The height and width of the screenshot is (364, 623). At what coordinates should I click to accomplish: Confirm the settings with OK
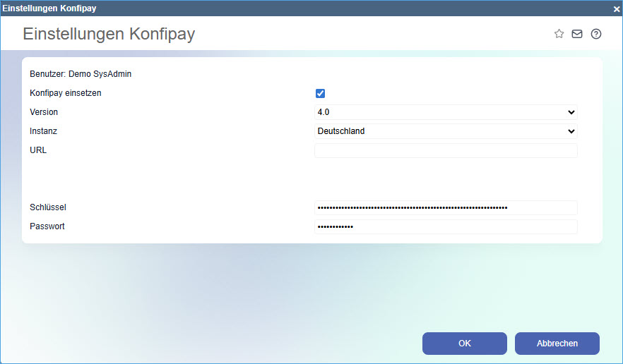click(465, 344)
